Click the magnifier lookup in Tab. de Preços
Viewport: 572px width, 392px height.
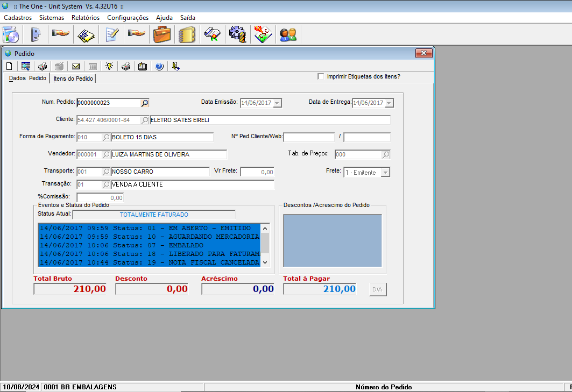click(x=386, y=154)
